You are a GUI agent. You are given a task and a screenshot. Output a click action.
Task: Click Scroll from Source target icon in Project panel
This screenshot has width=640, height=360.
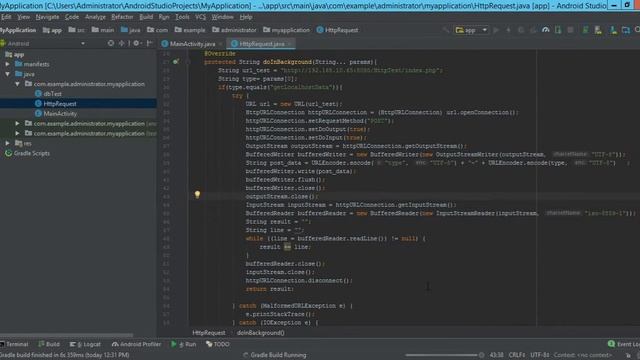(x=111, y=43)
